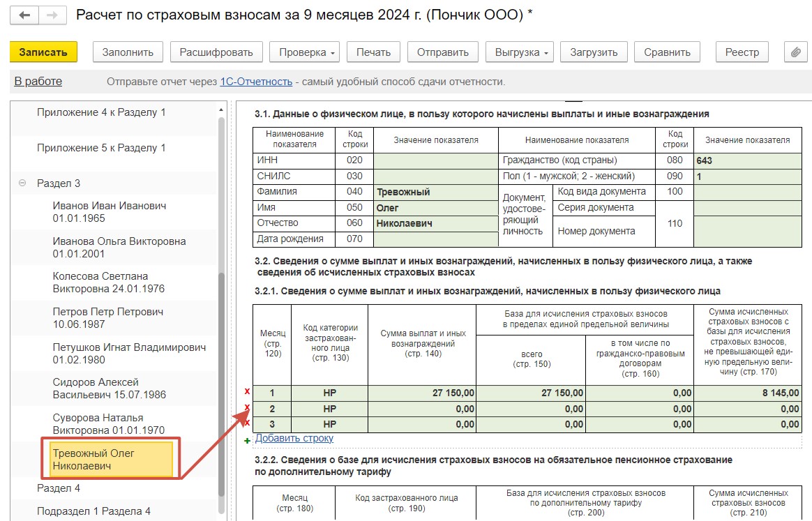This screenshot has width=812, height=521.
Task: Click the СНИЛС value field
Action: pos(436,176)
